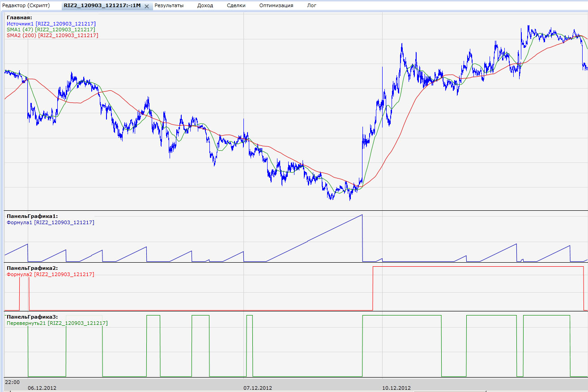Viewport: 588px width, 392px height.
Task: Go to the Сделки tab
Action: coord(236,5)
